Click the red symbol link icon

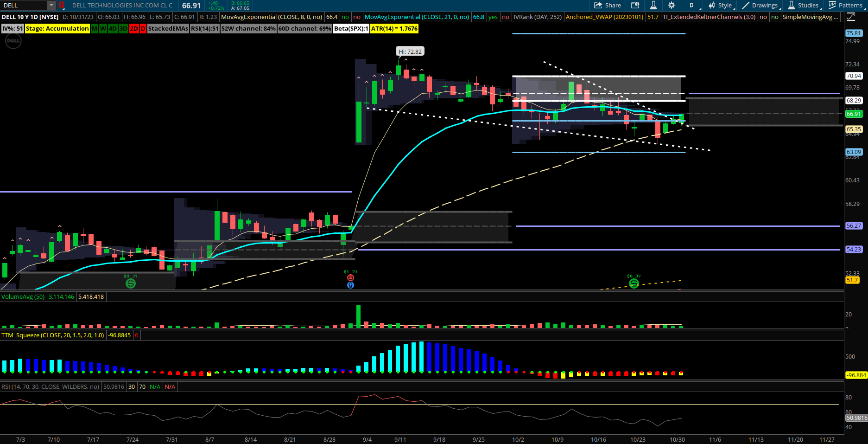(61, 6)
